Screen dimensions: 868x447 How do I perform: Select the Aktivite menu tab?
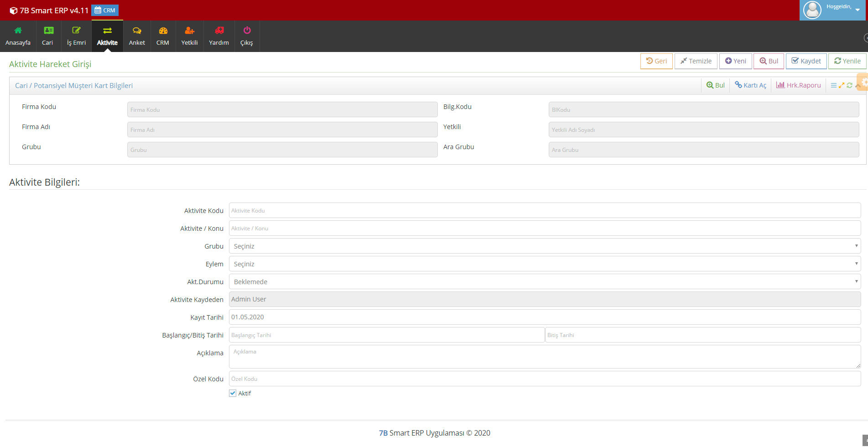[107, 36]
